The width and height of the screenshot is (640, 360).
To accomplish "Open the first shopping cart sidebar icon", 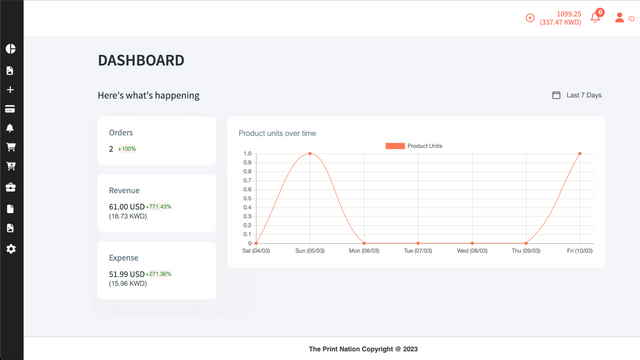I will 11,147.
